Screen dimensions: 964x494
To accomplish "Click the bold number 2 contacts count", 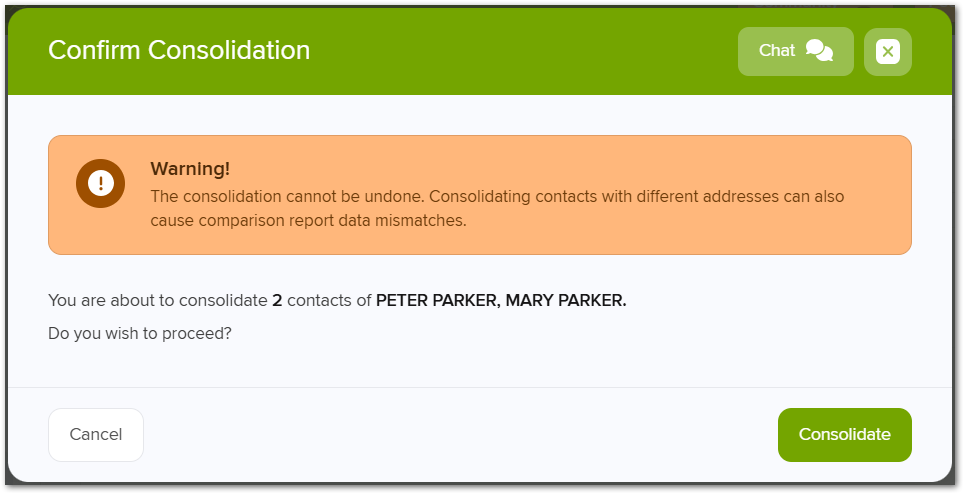I will (277, 300).
